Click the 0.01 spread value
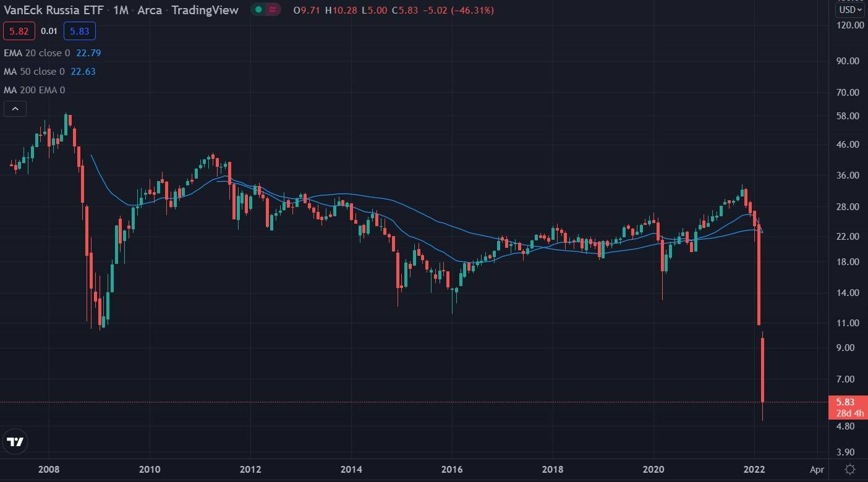 49,31
